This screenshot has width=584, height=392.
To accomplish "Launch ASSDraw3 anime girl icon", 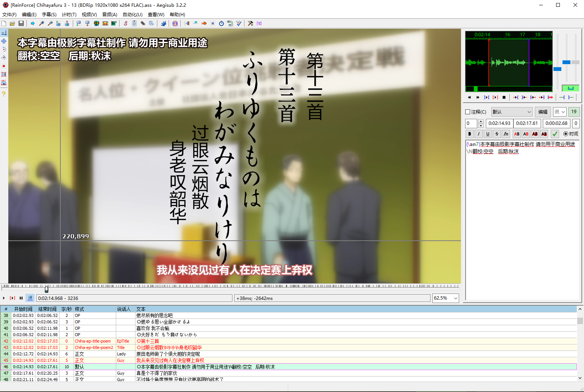I will [x=175, y=23].
